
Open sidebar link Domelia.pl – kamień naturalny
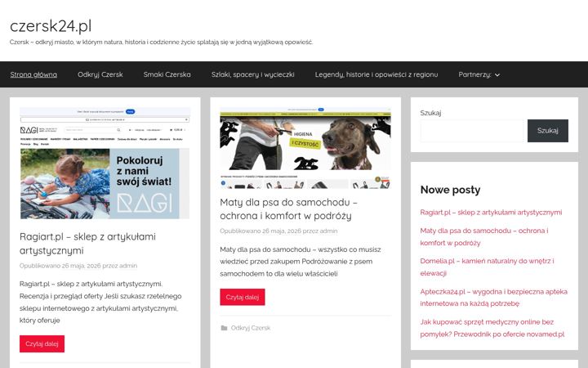[x=487, y=267]
